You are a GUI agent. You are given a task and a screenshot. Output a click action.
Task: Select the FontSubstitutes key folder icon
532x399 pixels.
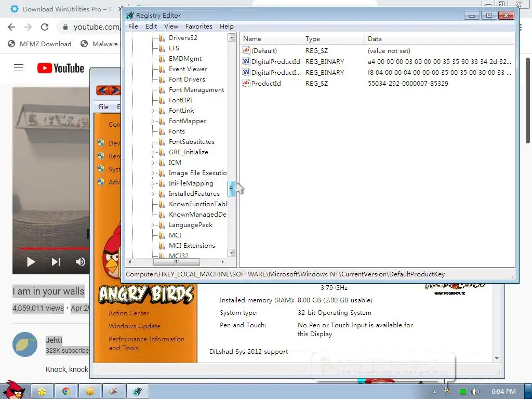(x=162, y=142)
